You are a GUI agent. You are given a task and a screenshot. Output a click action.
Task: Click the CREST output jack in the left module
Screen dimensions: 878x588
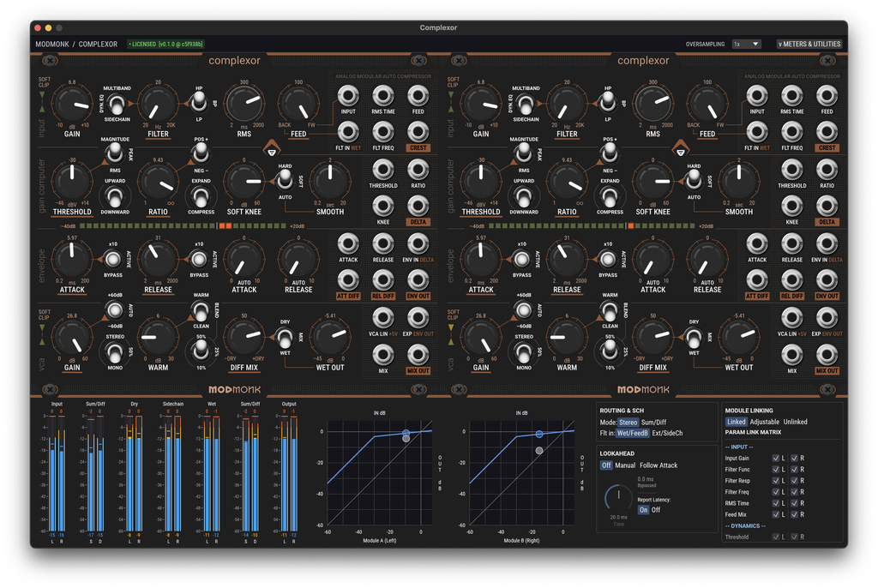(418, 132)
